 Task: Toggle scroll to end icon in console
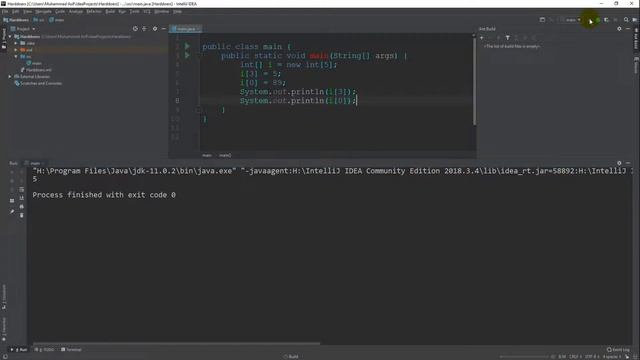(22, 198)
